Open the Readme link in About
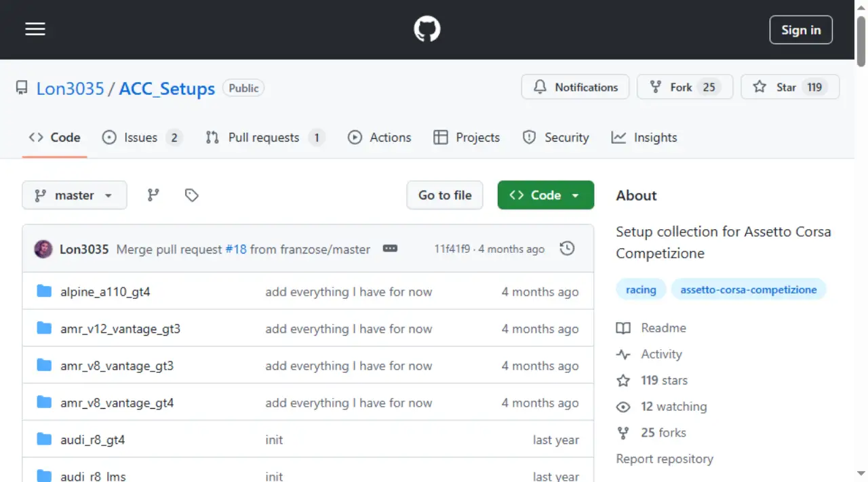The image size is (868, 482). [651, 328]
